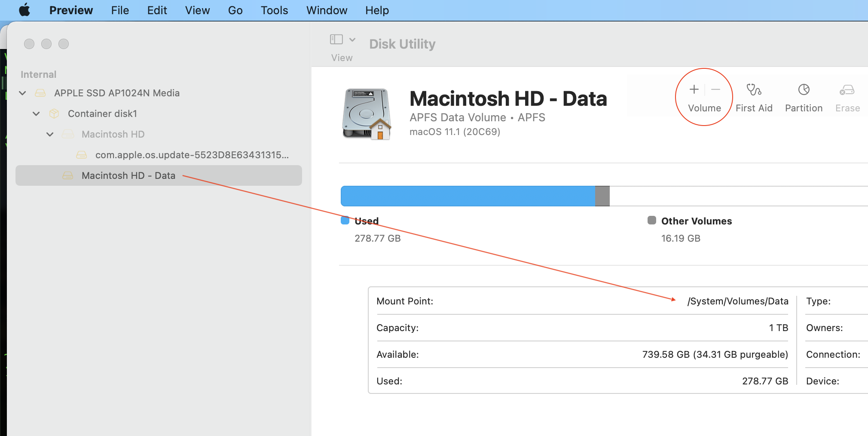Click the Container disk1 cube icon
The width and height of the screenshot is (868, 436).
pos(54,114)
